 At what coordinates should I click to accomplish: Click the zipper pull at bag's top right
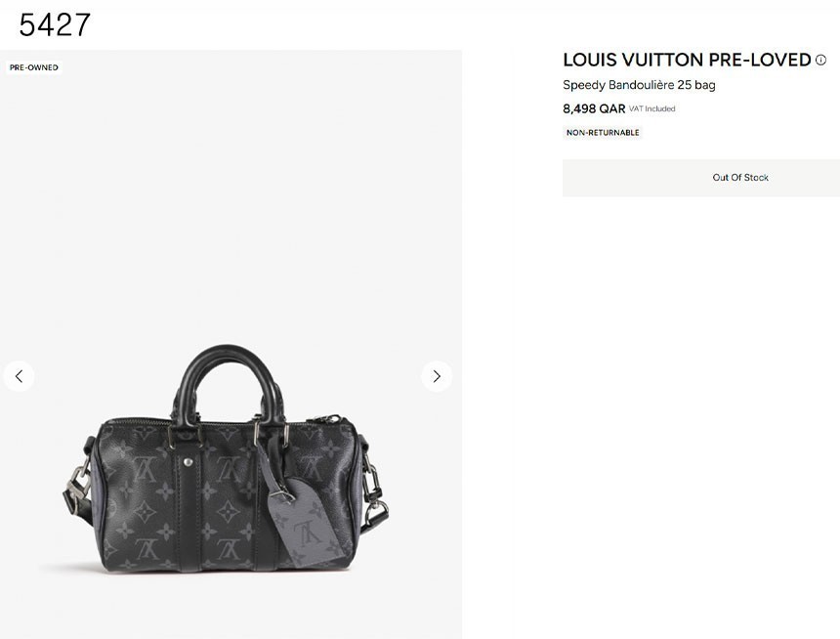point(327,419)
